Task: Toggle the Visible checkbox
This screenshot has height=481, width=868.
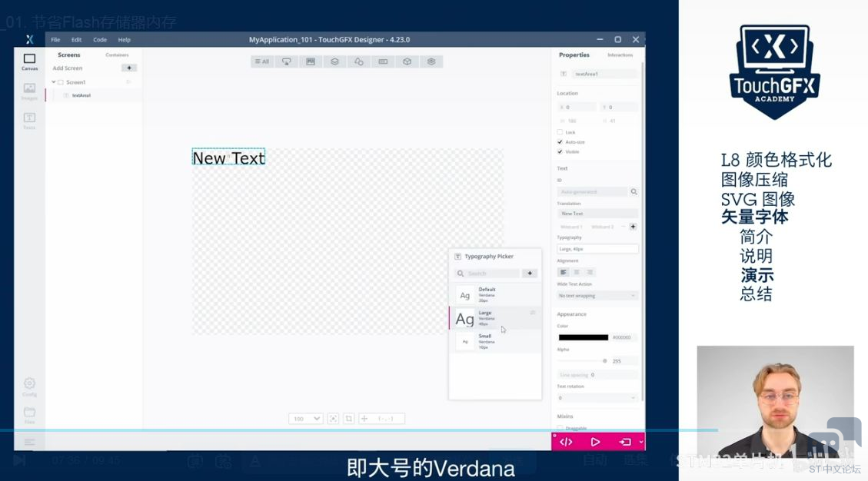Action: click(560, 152)
